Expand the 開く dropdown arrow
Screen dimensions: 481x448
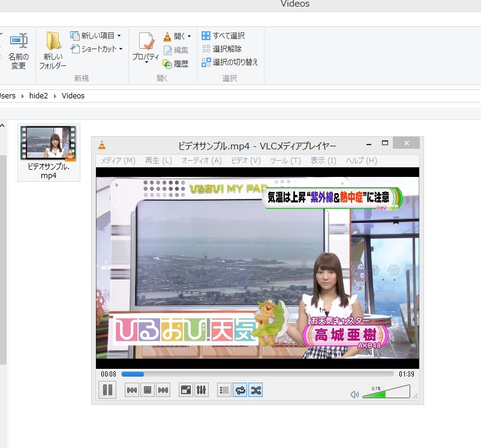point(190,37)
